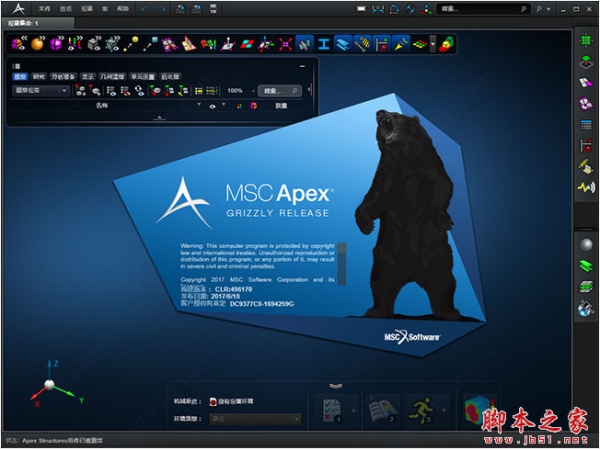Open the 模型视图 dropdown in browser panel
Viewport: 600px width, 450px height.
coord(40,90)
